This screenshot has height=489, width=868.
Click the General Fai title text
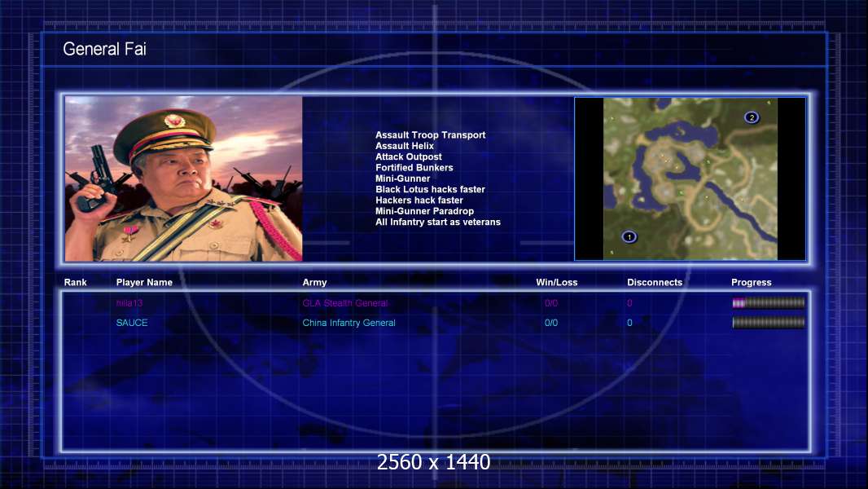tap(104, 49)
